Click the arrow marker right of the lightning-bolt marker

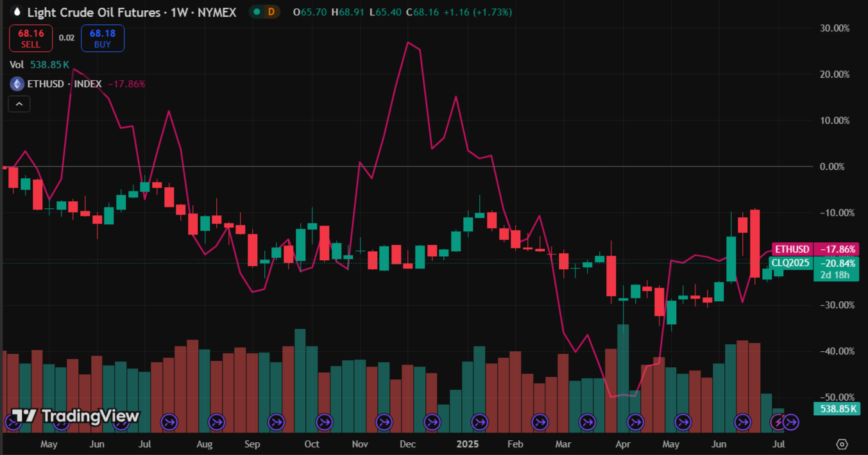pos(791,422)
